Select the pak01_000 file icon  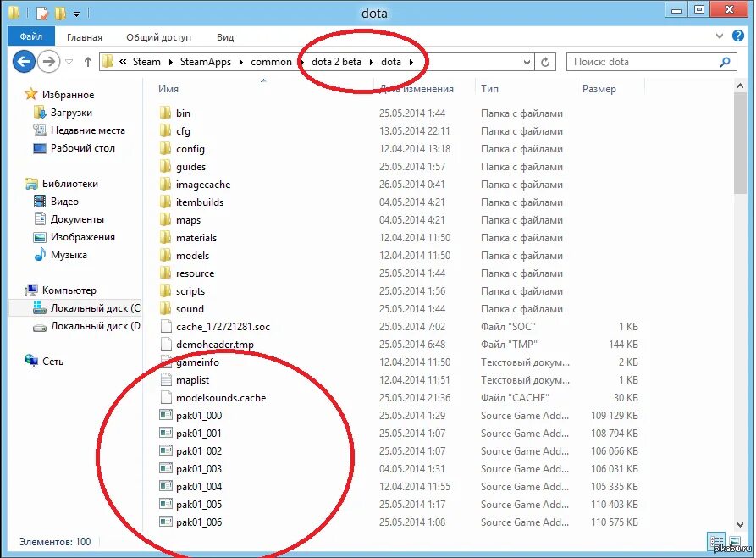coord(166,415)
